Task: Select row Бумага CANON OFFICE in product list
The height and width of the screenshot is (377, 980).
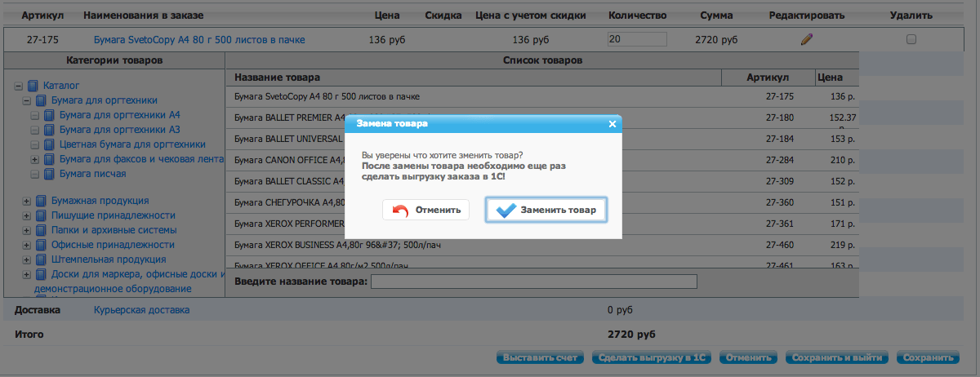Action: point(542,160)
